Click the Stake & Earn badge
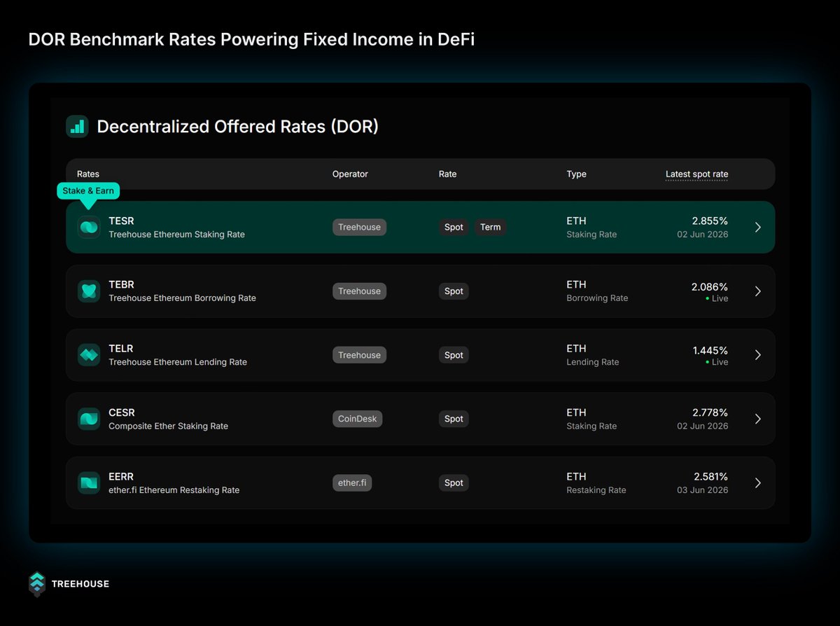 coord(88,190)
